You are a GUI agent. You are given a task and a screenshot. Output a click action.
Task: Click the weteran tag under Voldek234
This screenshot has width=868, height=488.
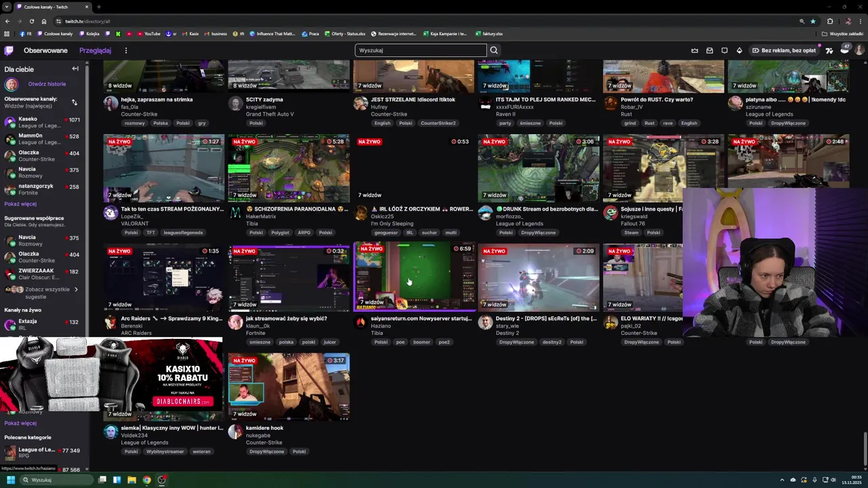click(201, 451)
